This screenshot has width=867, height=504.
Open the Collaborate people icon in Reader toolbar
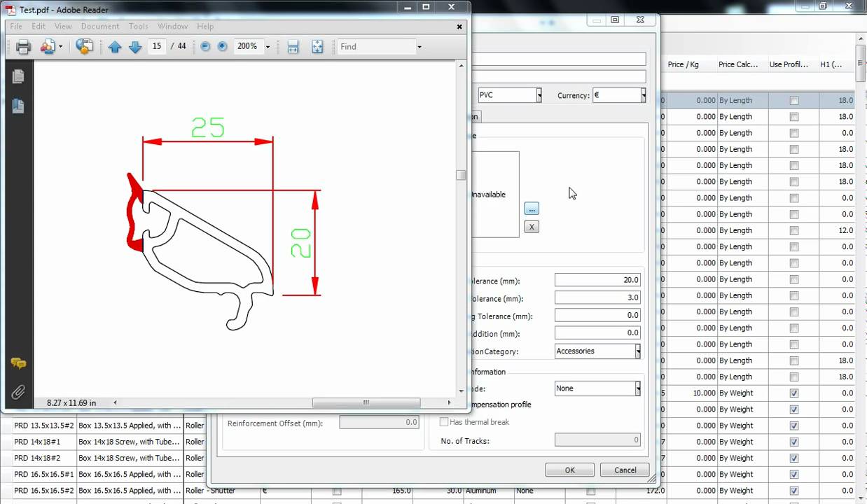pyautogui.click(x=48, y=47)
